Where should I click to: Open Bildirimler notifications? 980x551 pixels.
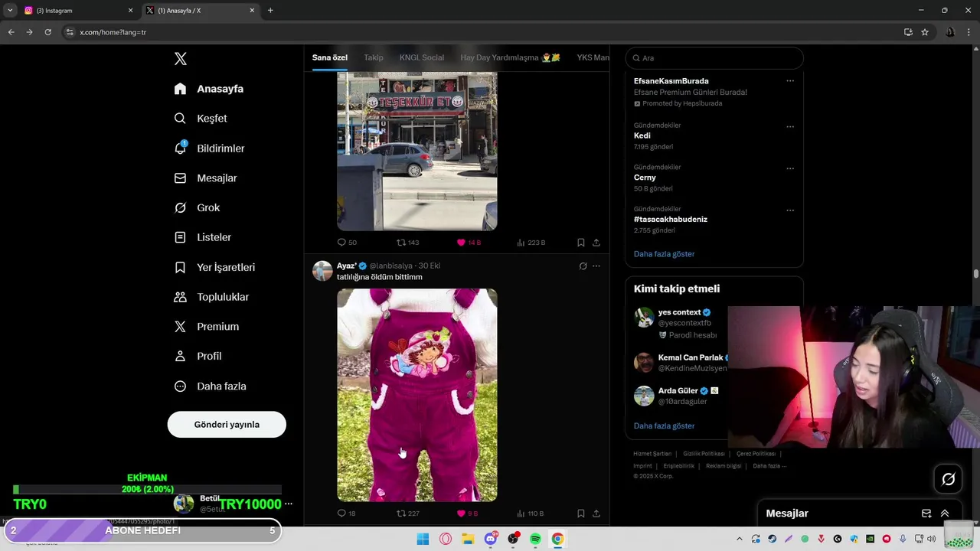click(x=209, y=148)
